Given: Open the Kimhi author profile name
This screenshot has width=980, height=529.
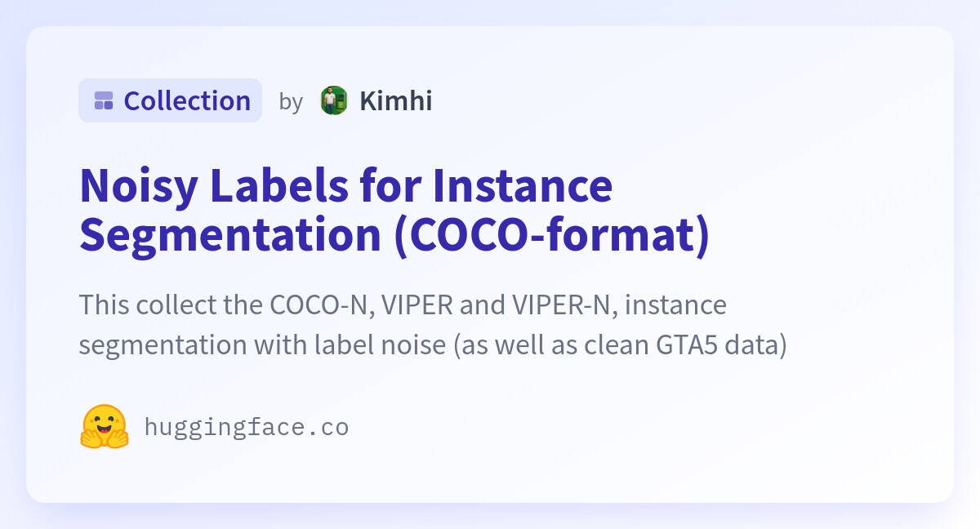Looking at the screenshot, I should (x=395, y=100).
